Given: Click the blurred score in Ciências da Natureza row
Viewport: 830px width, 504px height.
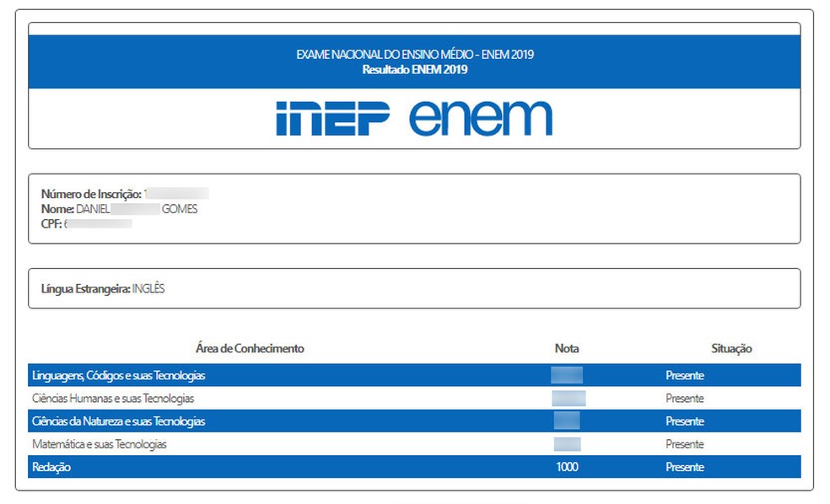Looking at the screenshot, I should pyautogui.click(x=567, y=421).
